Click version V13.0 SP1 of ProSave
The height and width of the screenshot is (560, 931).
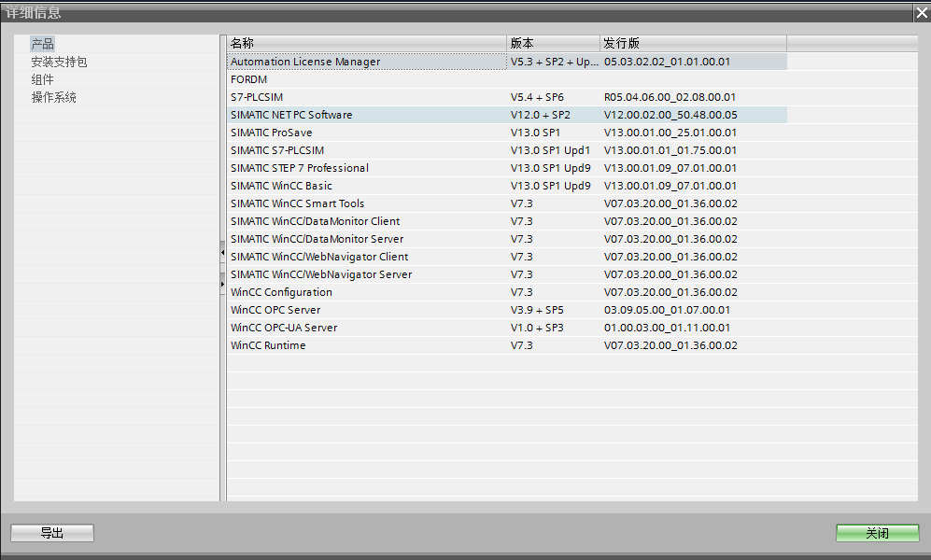click(x=554, y=133)
